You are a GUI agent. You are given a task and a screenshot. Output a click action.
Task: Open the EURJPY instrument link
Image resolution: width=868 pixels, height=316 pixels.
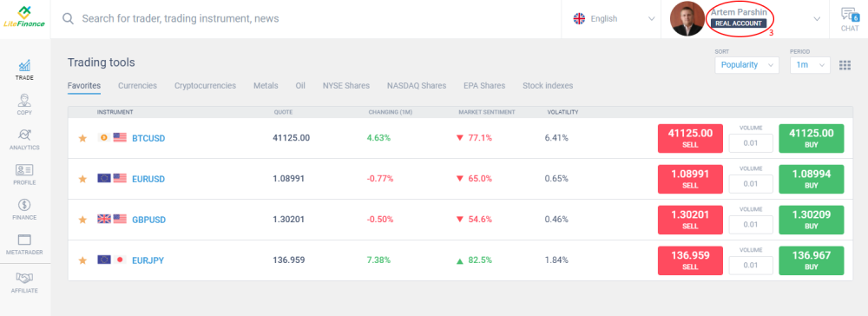tap(148, 260)
